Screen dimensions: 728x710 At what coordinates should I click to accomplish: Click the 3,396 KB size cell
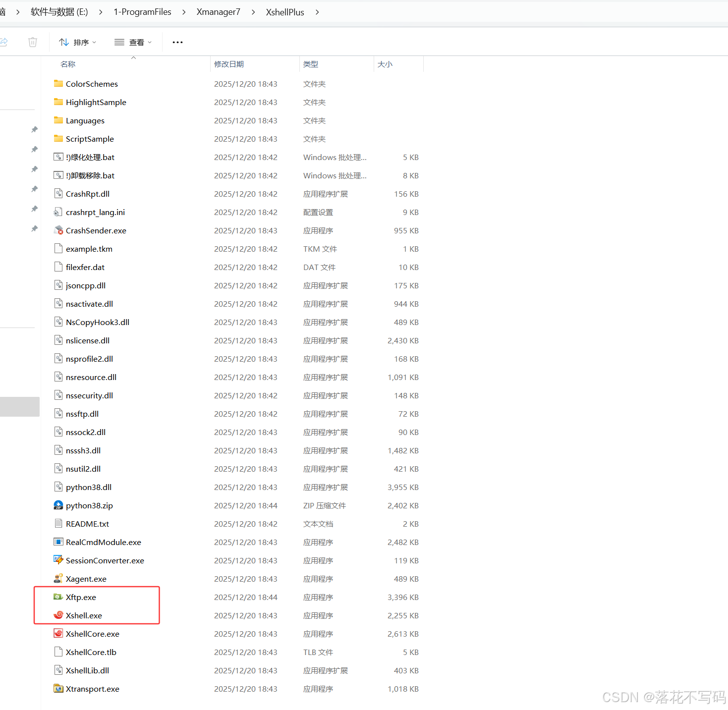[x=403, y=597]
